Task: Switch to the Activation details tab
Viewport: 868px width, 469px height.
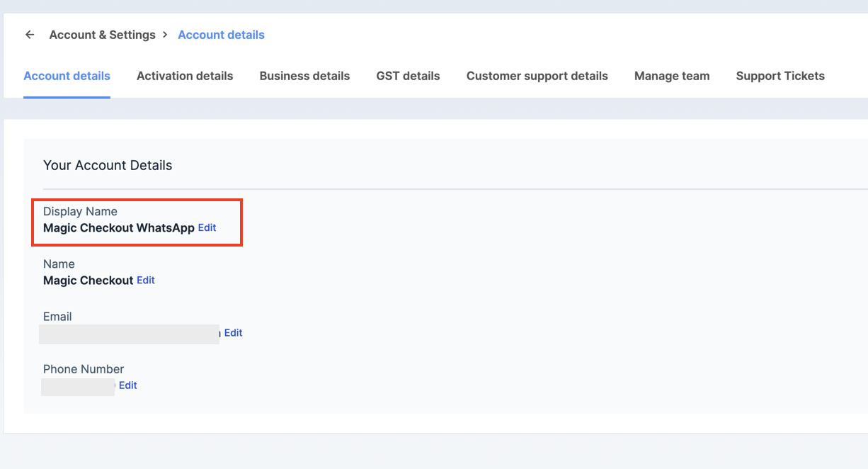Action: [x=185, y=76]
